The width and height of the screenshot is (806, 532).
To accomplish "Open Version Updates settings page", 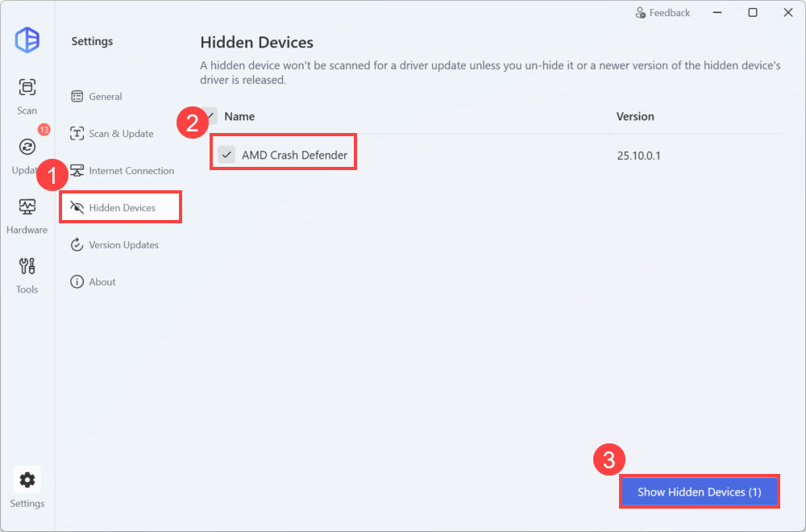I will coord(123,245).
